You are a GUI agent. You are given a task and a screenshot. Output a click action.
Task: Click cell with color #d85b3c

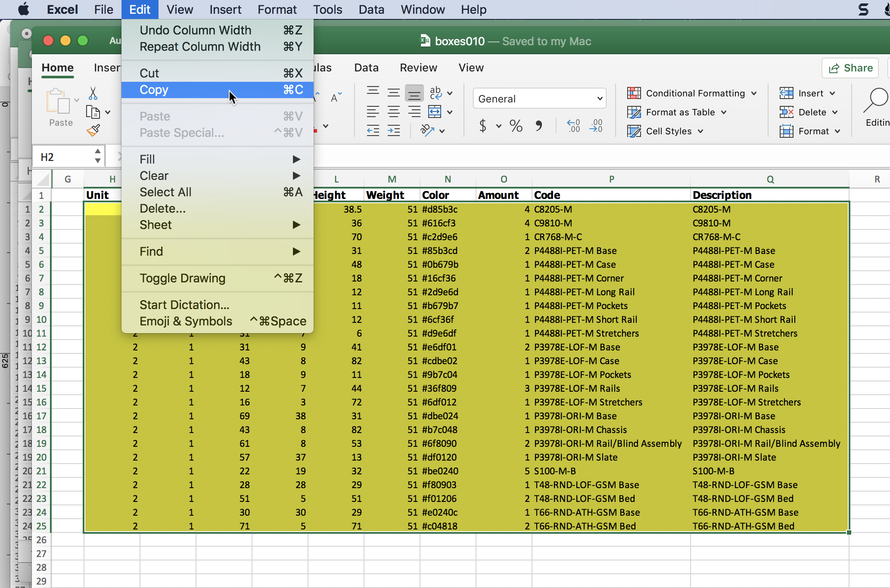click(448, 210)
